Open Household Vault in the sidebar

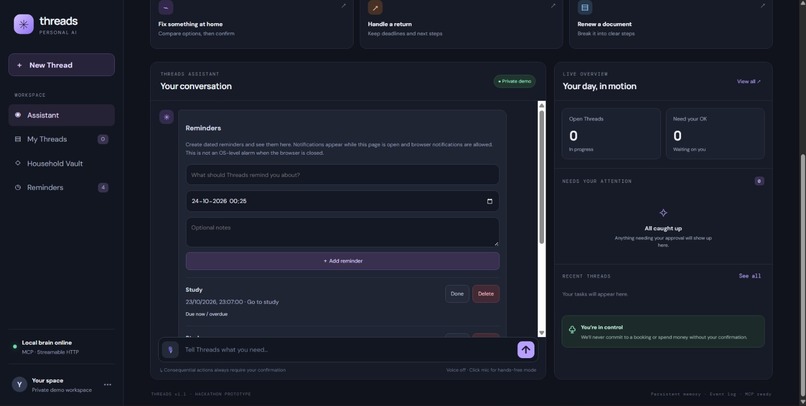pyautogui.click(x=61, y=163)
